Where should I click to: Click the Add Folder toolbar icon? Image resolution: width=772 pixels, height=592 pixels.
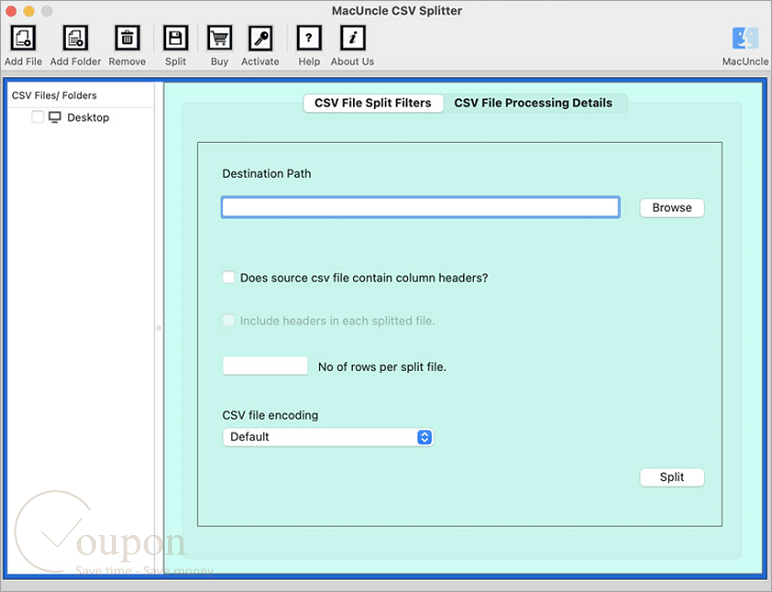75,38
